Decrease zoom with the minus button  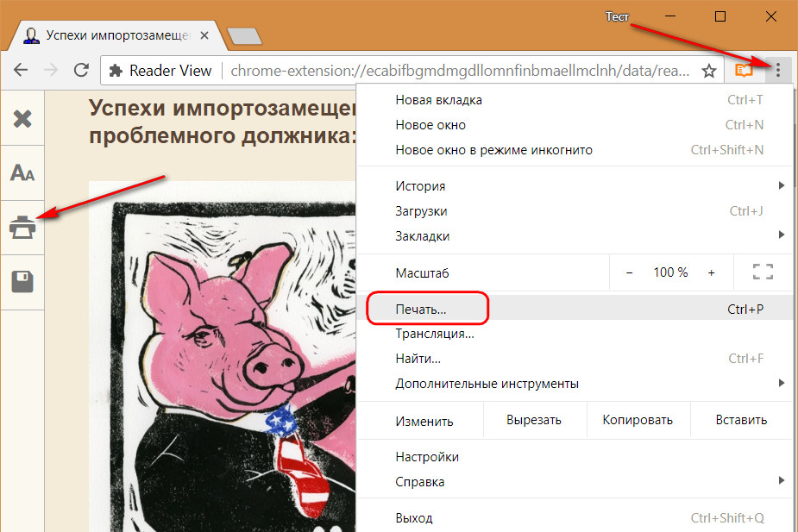tap(630, 272)
